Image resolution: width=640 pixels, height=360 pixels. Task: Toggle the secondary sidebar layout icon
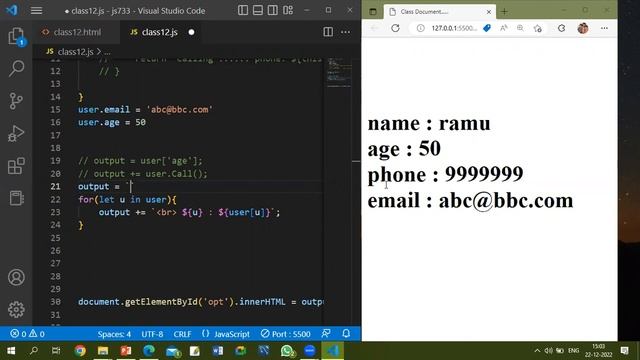pyautogui.click(x=273, y=10)
